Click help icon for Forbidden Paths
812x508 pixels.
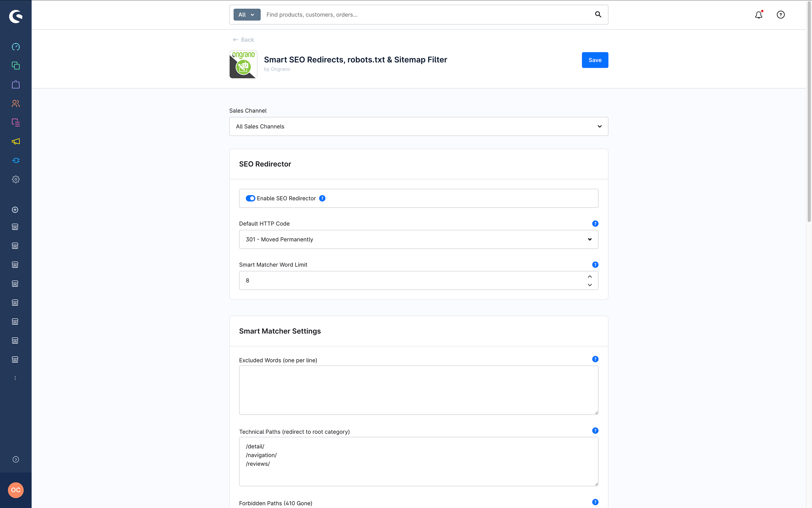click(x=595, y=502)
